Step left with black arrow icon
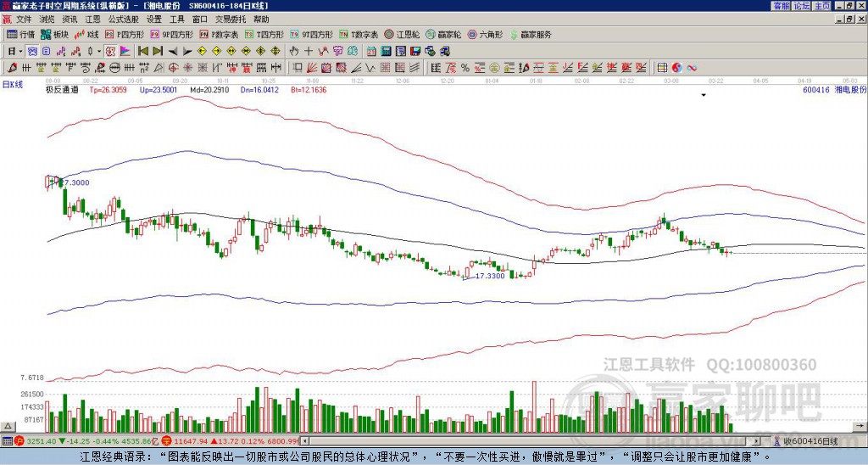This screenshot has height=465, width=868. tap(173, 51)
